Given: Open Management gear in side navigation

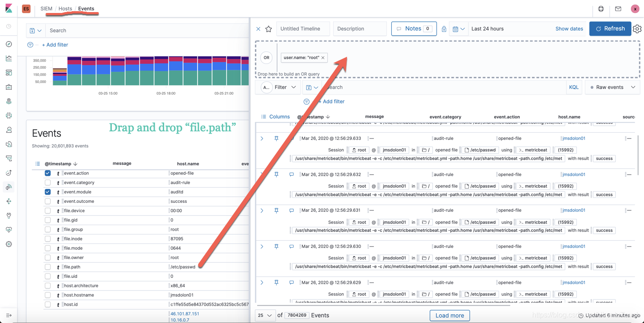Looking at the screenshot, I should click(8, 244).
